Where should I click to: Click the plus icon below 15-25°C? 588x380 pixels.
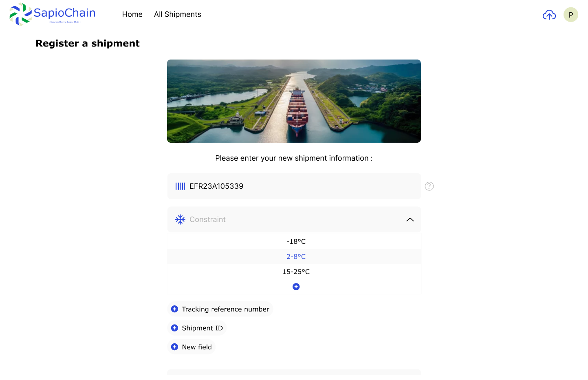click(296, 287)
